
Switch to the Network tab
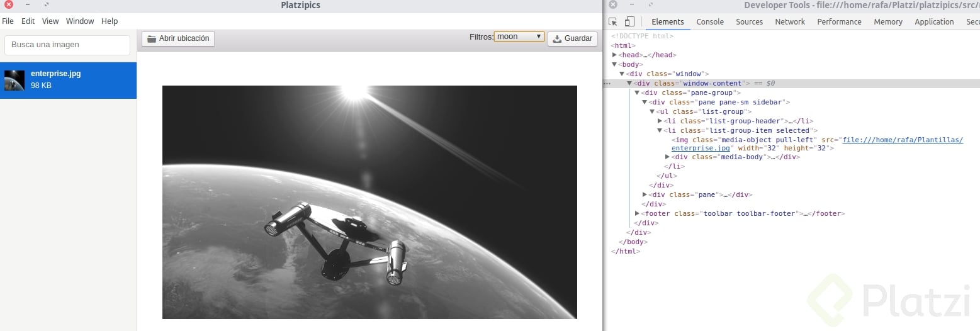pos(790,21)
